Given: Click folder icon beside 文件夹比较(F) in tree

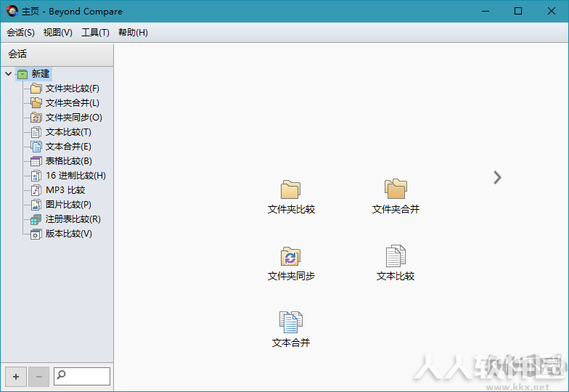Looking at the screenshot, I should point(36,89).
